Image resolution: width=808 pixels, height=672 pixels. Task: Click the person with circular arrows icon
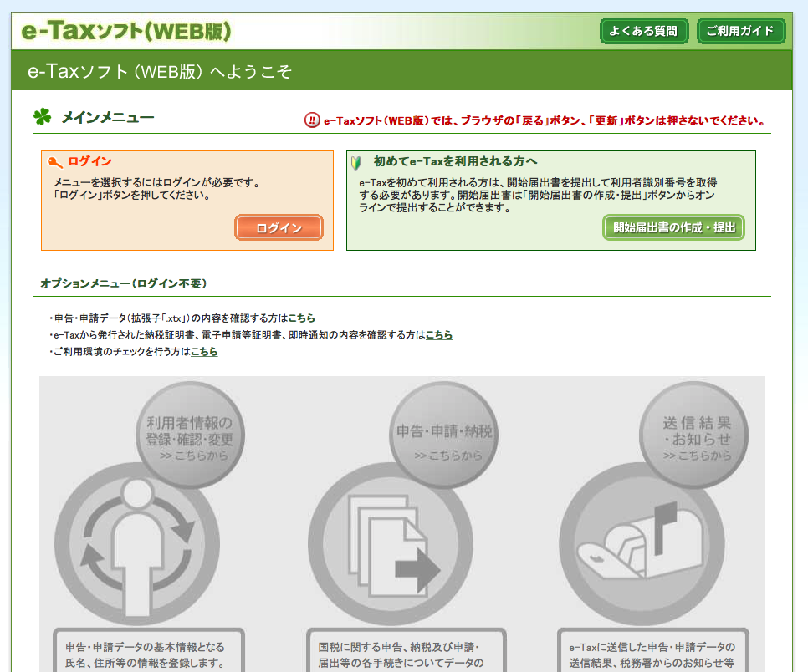point(137,544)
